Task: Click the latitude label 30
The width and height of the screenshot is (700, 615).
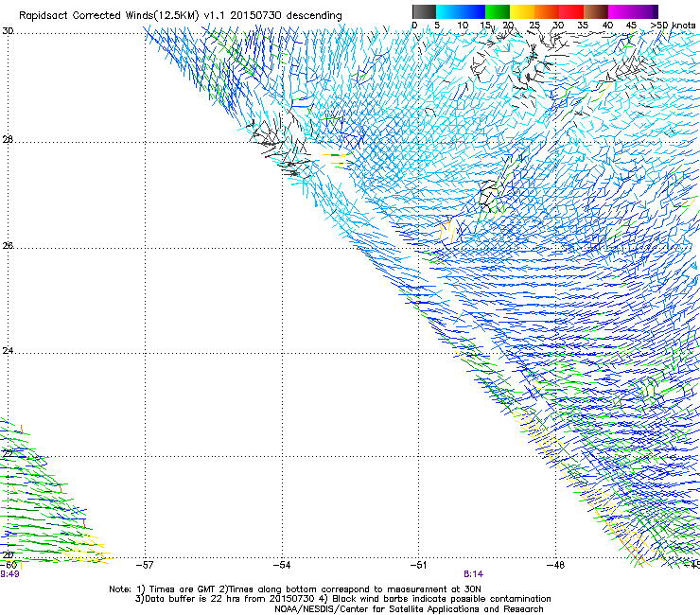Action: [8, 31]
